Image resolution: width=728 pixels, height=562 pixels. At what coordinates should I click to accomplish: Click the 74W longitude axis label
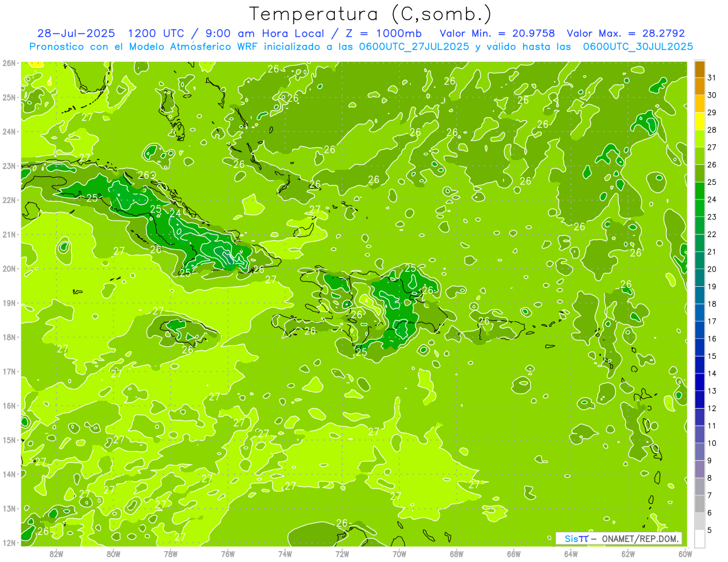coord(285,554)
